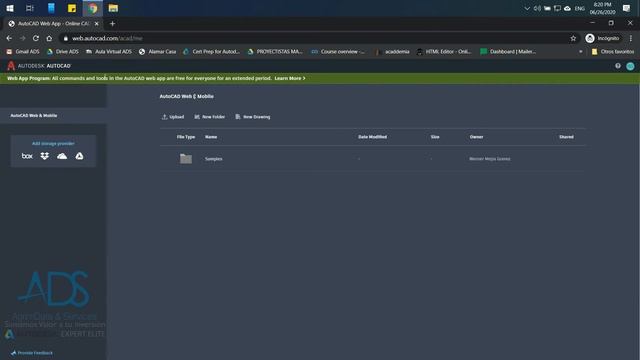Open Sticky Notes taskbar icon
This screenshot has width=640, height=360.
pos(72,8)
